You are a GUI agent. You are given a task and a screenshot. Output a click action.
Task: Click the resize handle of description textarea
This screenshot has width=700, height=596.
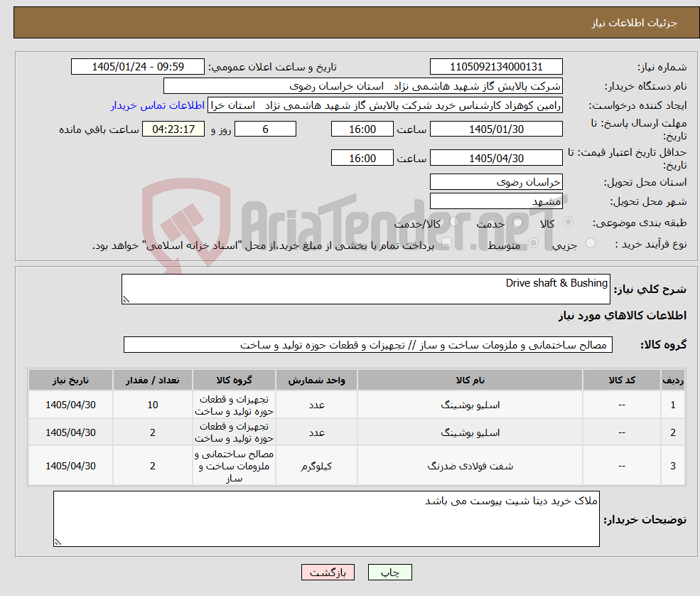click(126, 300)
